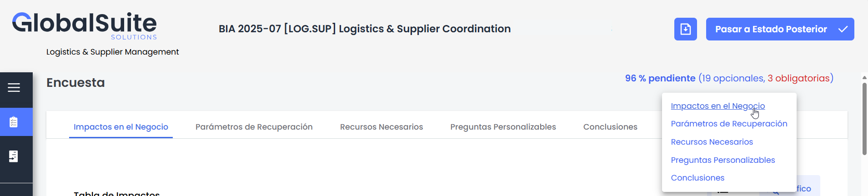Click the 96 % pendiente status link
Image resolution: width=868 pixels, height=196 pixels.
click(x=660, y=78)
